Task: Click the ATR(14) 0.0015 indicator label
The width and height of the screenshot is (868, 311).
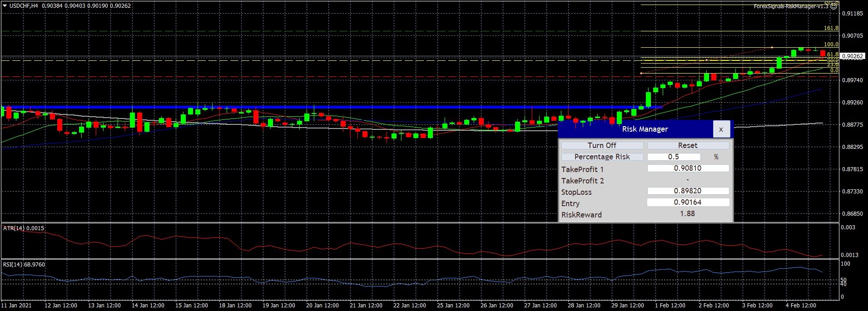Action: (x=24, y=228)
